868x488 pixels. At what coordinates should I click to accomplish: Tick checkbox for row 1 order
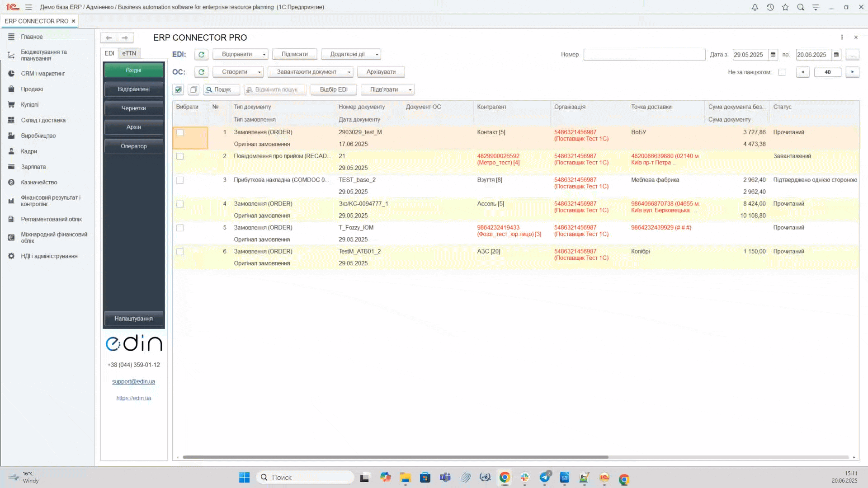(x=180, y=133)
